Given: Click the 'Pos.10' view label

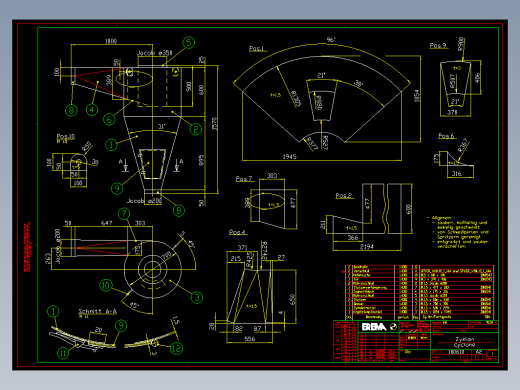Looking at the screenshot, I should click(x=66, y=136).
